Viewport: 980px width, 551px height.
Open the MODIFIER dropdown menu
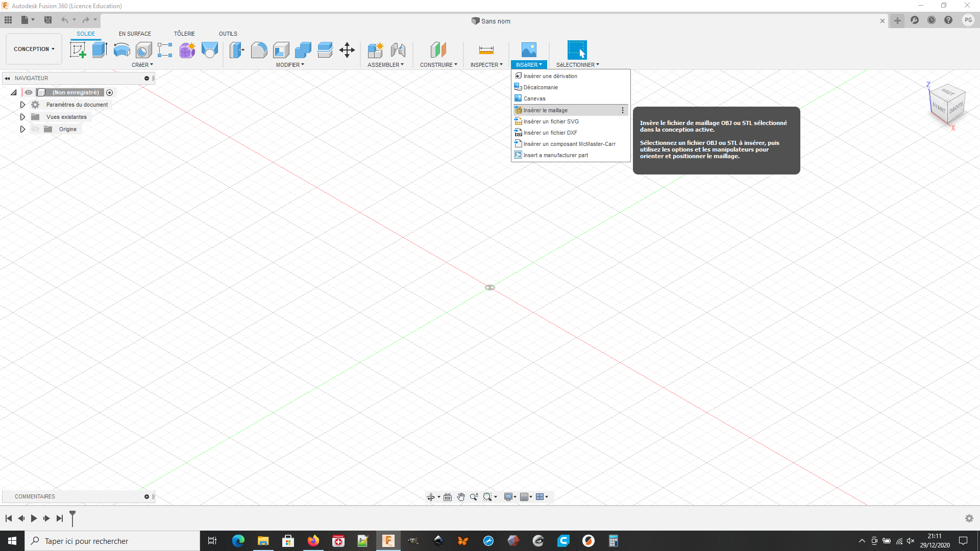point(290,65)
